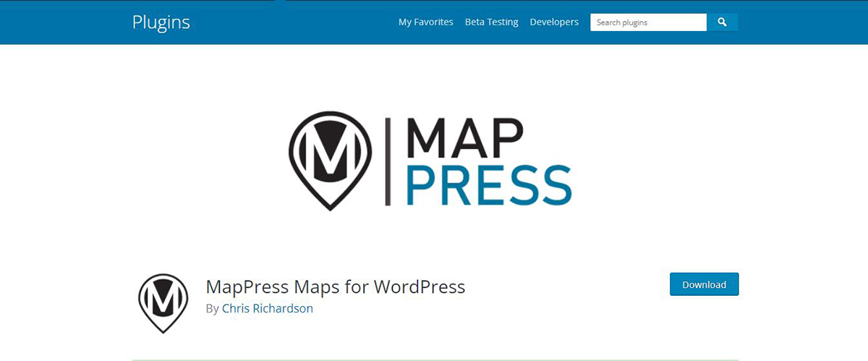868x361 pixels.
Task: Click the magnifier search button
Action: coord(722,22)
